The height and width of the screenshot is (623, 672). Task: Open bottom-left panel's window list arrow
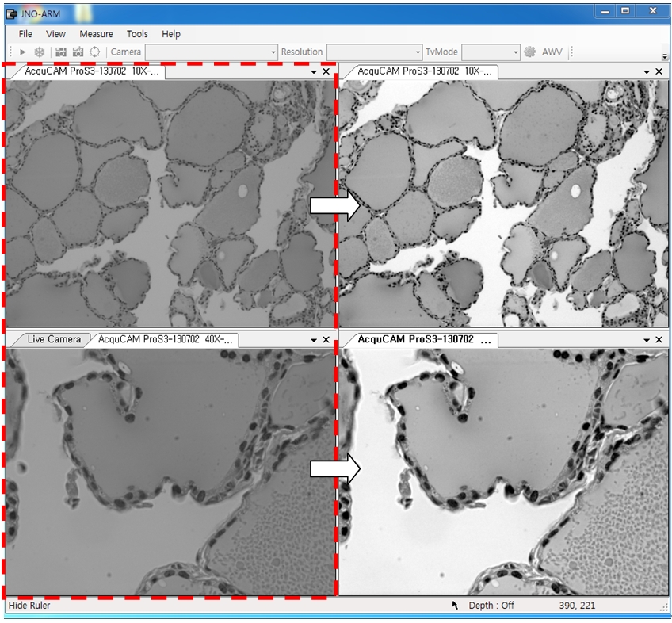click(x=314, y=339)
